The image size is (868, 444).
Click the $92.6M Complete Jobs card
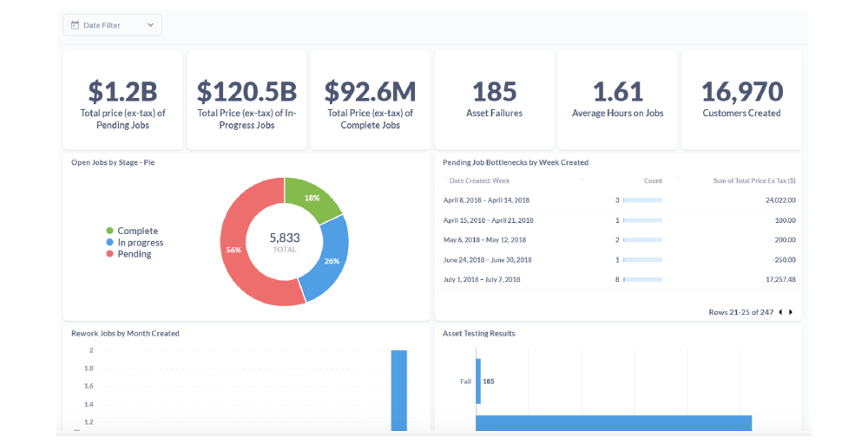371,100
